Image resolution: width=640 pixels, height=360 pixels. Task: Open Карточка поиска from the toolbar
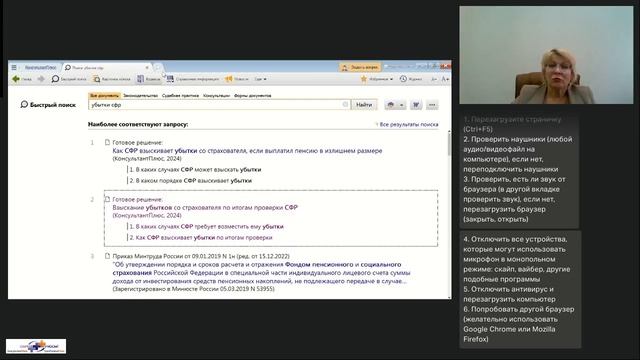pyautogui.click(x=111, y=79)
